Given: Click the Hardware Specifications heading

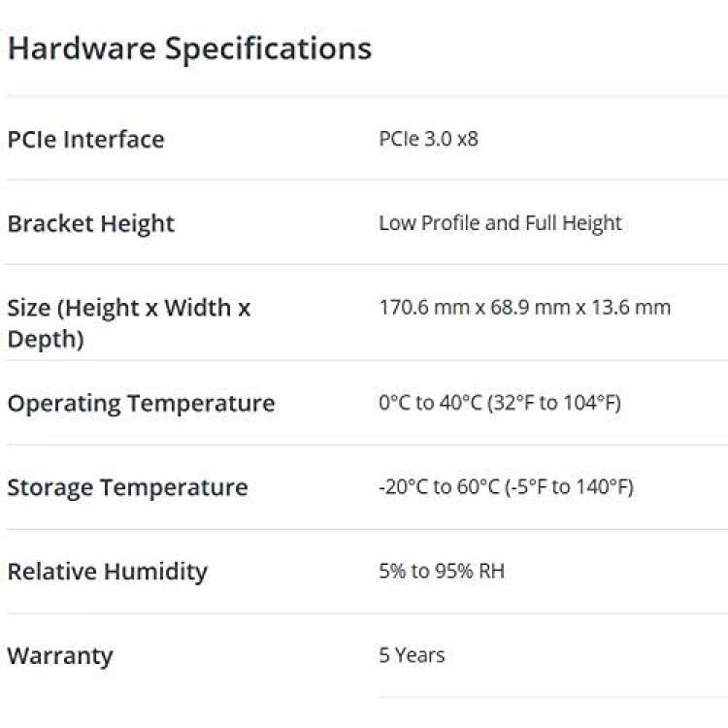Looking at the screenshot, I should pyautogui.click(x=189, y=49).
